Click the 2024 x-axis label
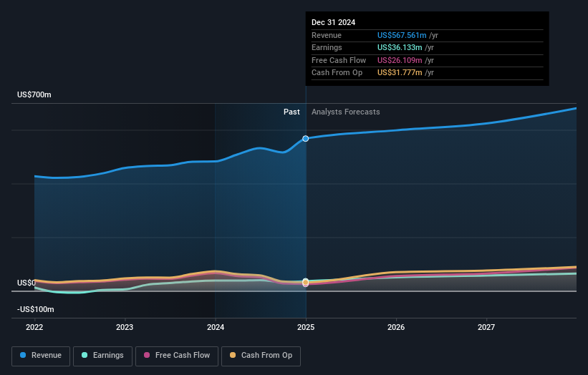The image size is (588, 375). (216, 327)
